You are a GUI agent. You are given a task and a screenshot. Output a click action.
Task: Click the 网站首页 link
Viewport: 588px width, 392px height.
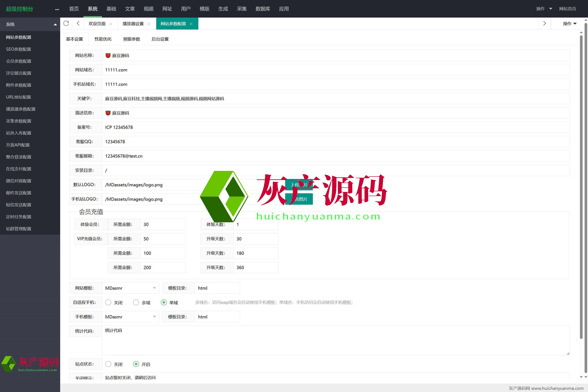567,9
